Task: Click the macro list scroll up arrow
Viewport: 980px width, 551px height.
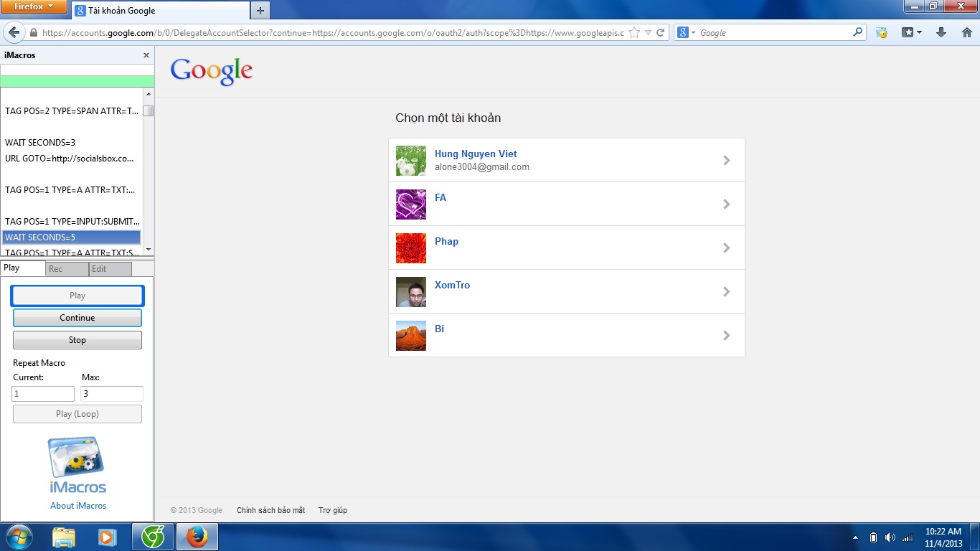Action: [149, 94]
